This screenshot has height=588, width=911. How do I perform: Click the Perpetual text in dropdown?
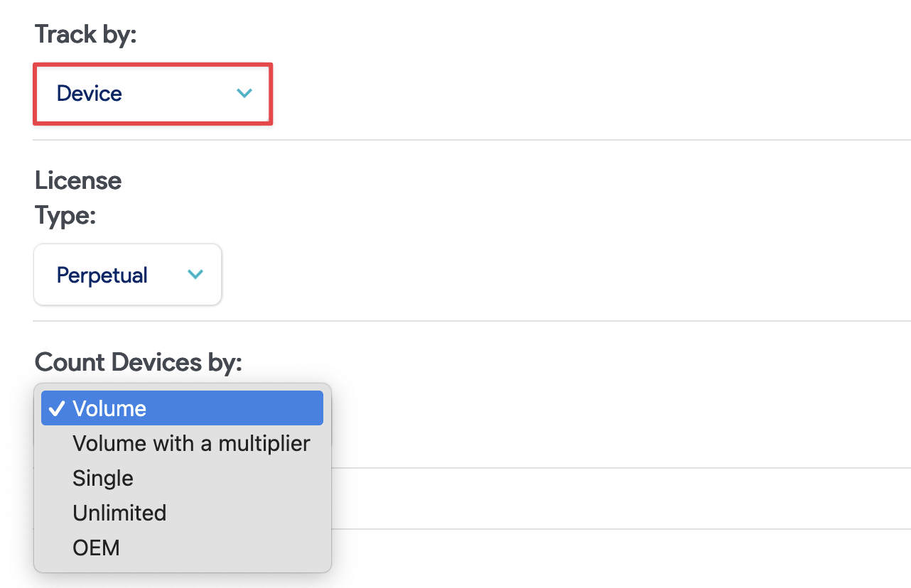[102, 275]
